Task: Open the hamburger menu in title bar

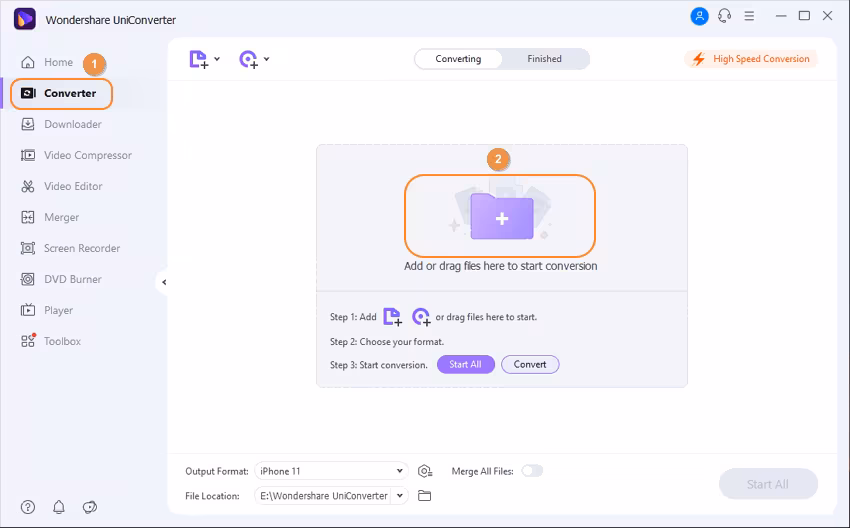Action: coord(749,16)
